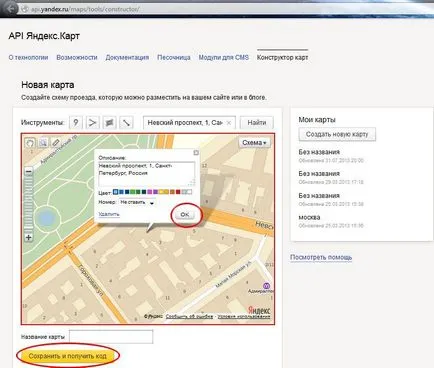Click the Адмиралтейская metro station icon

266,286
